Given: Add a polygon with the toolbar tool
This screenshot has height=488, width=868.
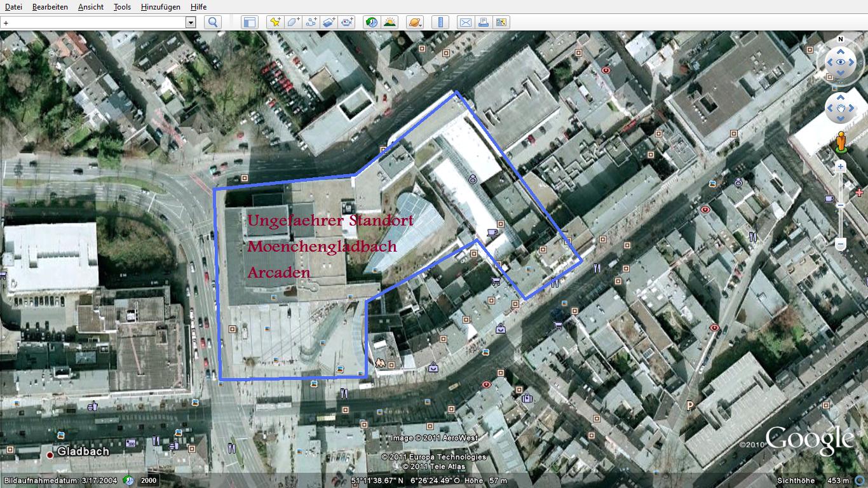Looking at the screenshot, I should [292, 22].
